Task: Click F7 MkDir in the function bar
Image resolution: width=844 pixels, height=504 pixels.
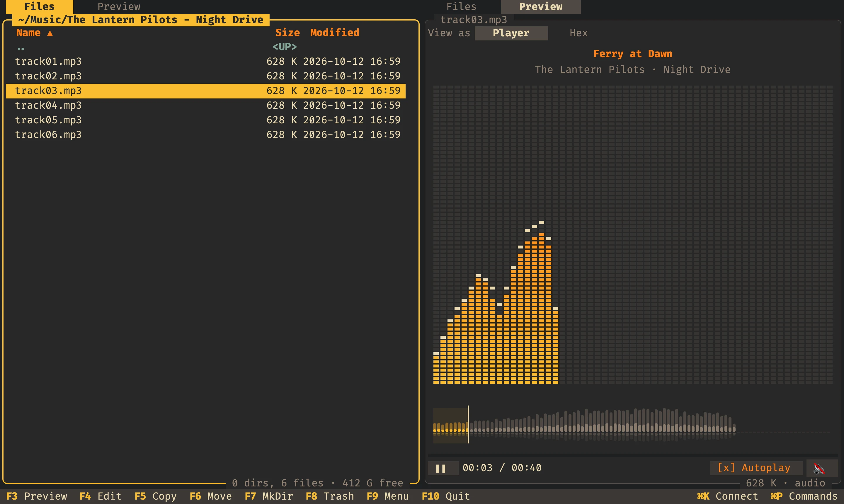Action: 269,496
